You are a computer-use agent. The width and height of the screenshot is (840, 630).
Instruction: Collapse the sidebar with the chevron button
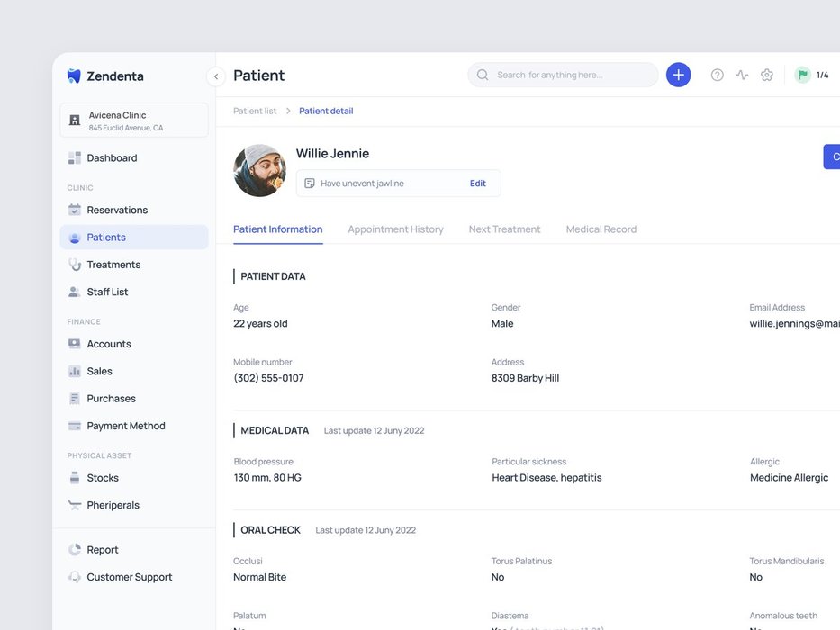click(x=215, y=76)
